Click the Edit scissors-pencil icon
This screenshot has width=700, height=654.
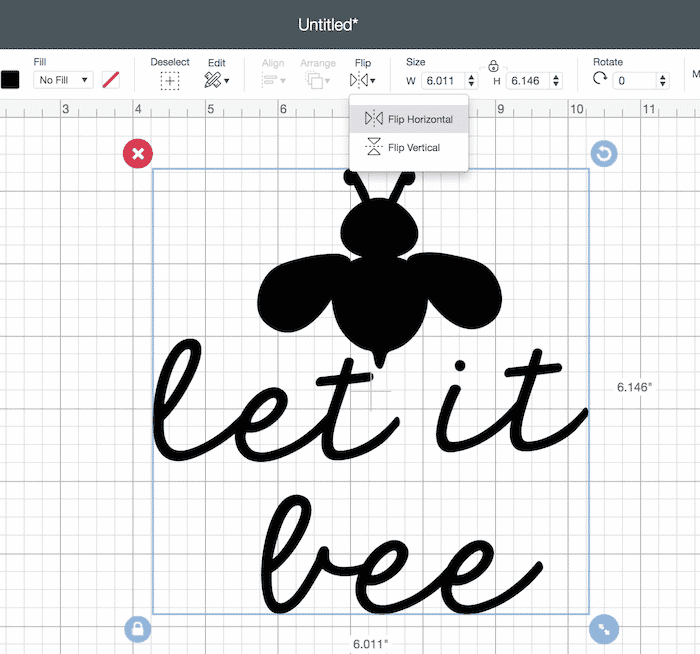tap(212, 80)
